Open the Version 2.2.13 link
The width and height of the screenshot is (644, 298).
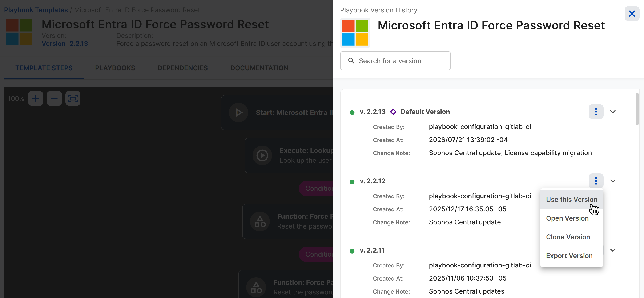(x=65, y=44)
